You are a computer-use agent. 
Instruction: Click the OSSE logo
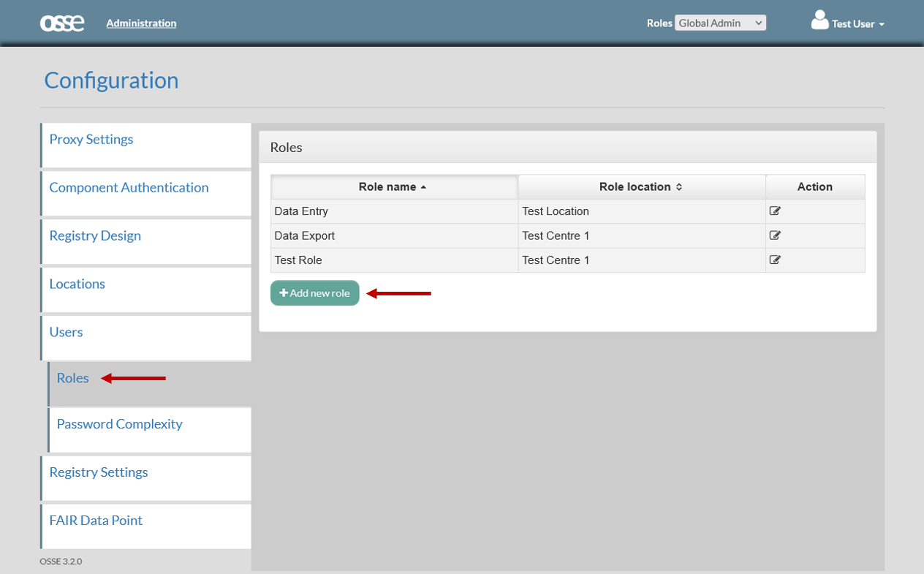coord(62,23)
